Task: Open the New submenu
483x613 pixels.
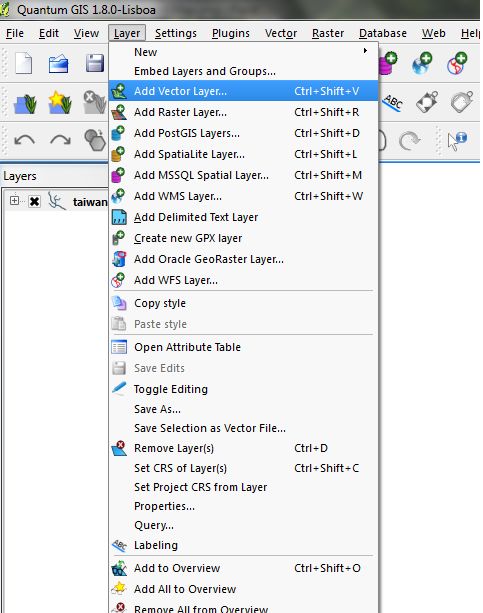Action: tap(243, 52)
